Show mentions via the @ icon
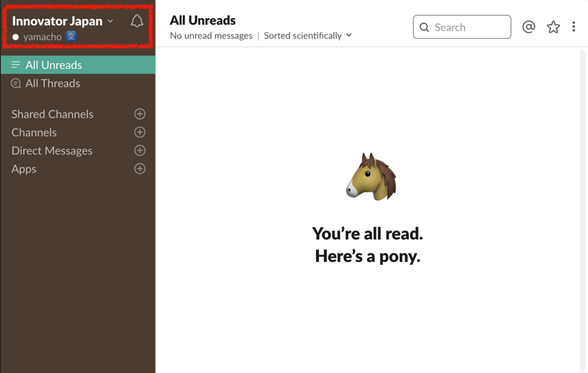 [529, 27]
